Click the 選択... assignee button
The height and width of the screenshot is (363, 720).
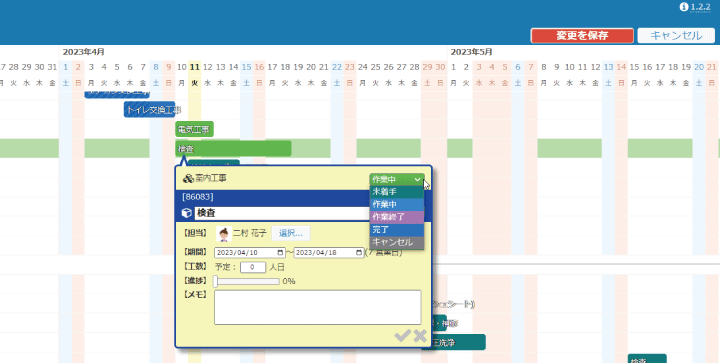pos(291,233)
